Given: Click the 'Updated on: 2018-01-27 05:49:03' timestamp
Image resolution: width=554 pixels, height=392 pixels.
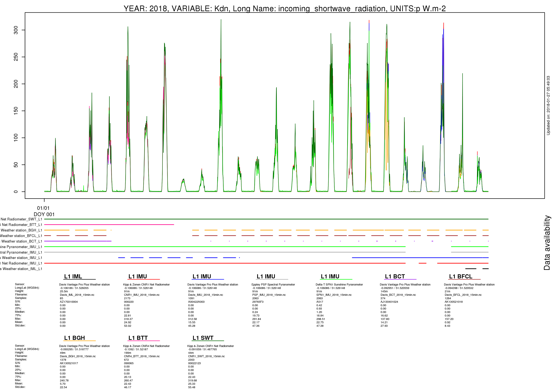Looking at the screenshot, I should coord(548,106).
